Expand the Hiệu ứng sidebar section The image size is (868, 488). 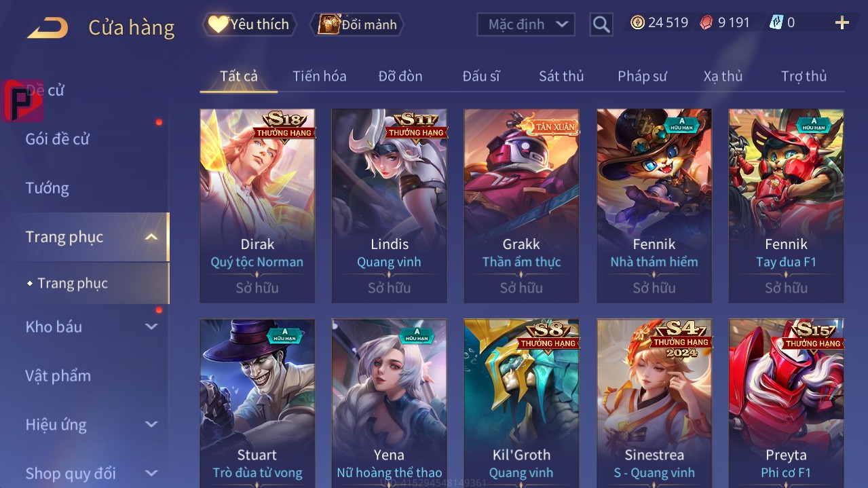click(x=151, y=425)
